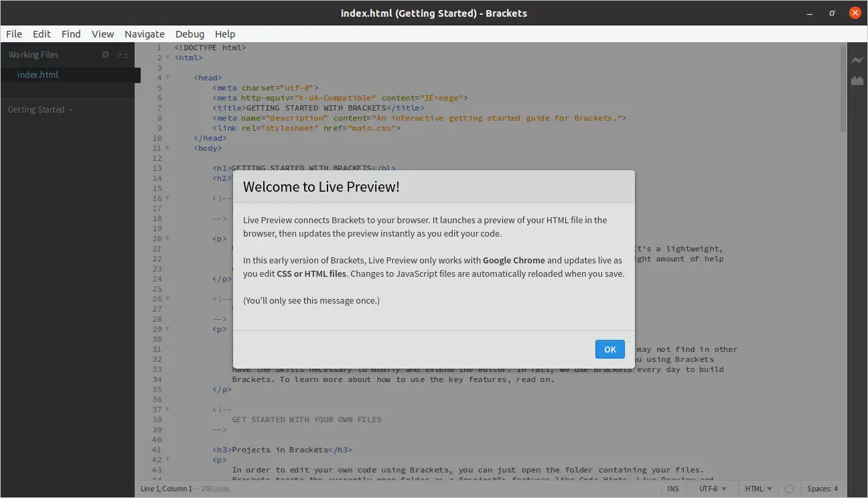Collapse the head tag fold on line 4
The image size is (868, 498).
point(167,78)
